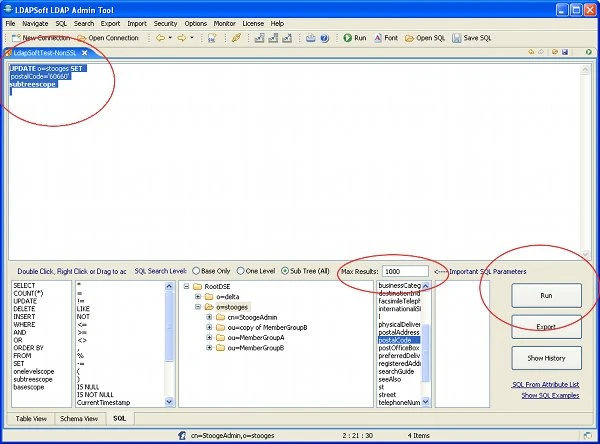Screen dimensions: 600x444
Task: Open the Monitor menu
Action: (224, 23)
